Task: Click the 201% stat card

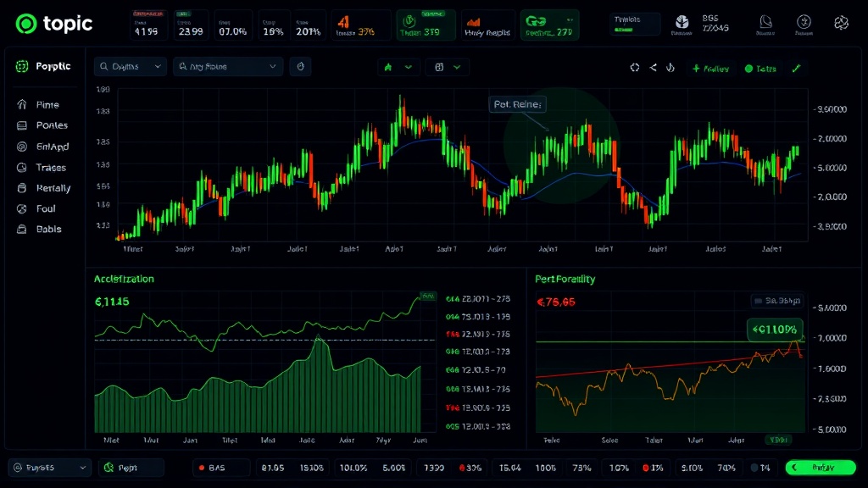Action: [309, 25]
